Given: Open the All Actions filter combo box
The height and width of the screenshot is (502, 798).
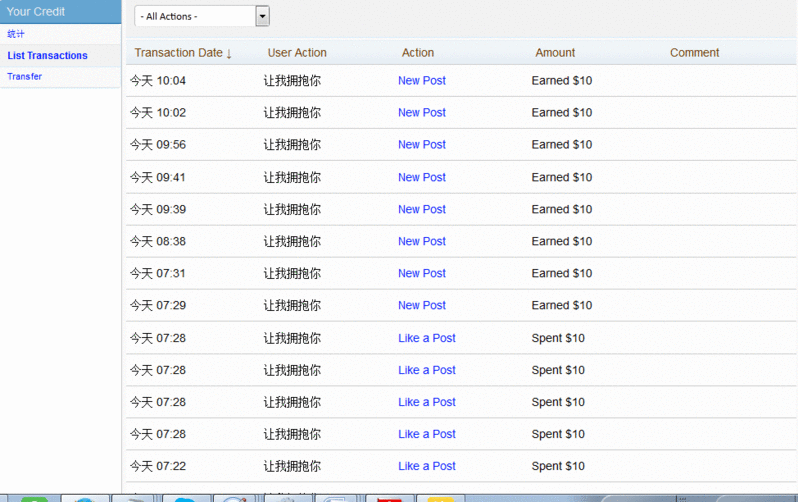Looking at the screenshot, I should [195, 16].
